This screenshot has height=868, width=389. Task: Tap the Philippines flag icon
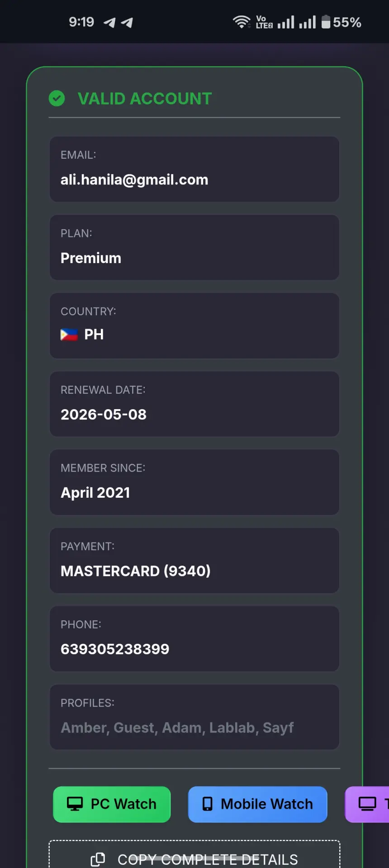[x=69, y=335]
